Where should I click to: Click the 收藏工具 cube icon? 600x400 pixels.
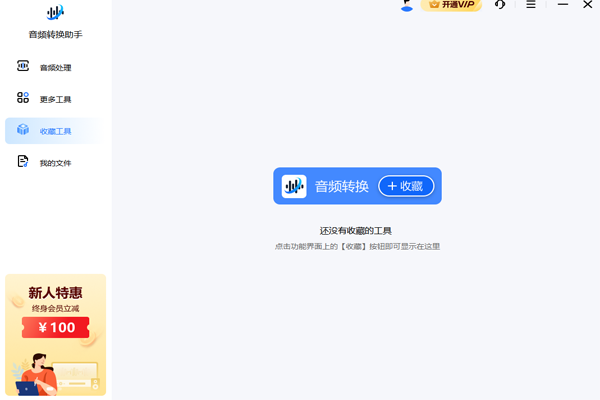click(23, 131)
